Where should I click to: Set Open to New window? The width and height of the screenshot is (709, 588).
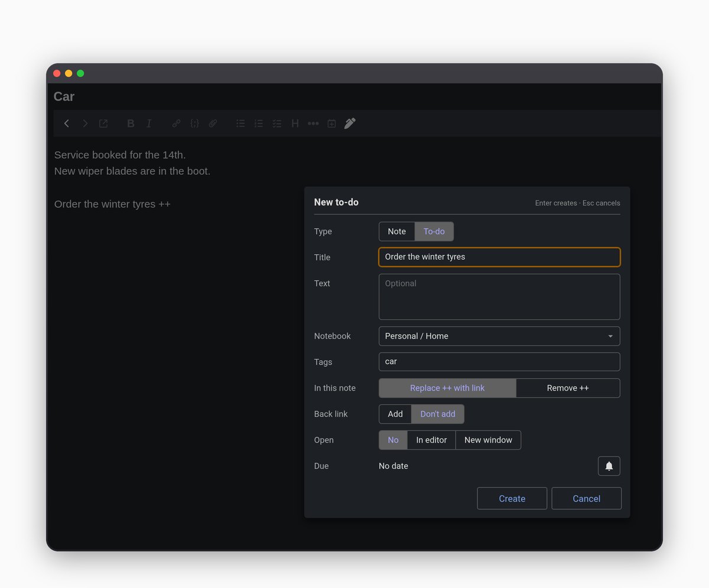[x=488, y=440]
